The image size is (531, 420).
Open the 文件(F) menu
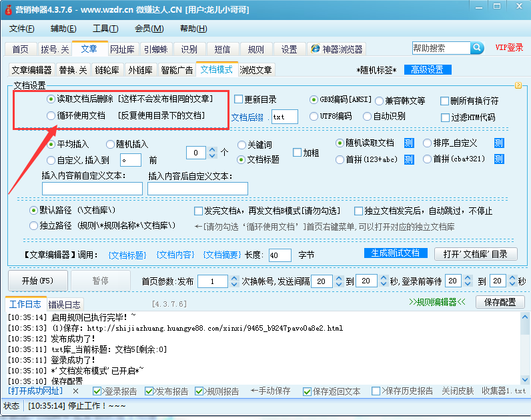[x=21, y=29]
